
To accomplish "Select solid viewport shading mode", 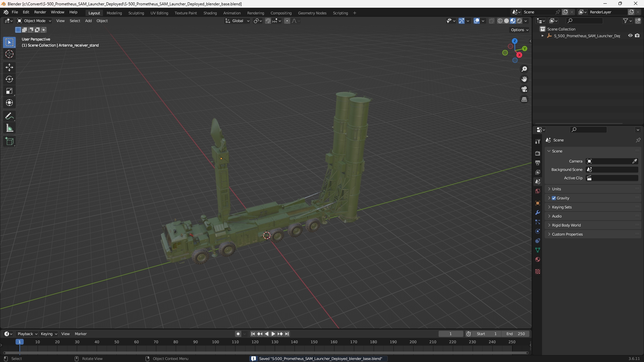I will tap(506, 21).
